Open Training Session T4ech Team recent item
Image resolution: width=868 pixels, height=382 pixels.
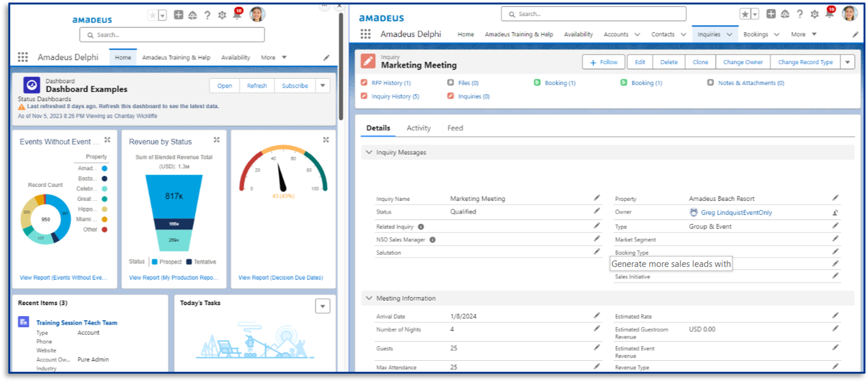[x=77, y=322]
